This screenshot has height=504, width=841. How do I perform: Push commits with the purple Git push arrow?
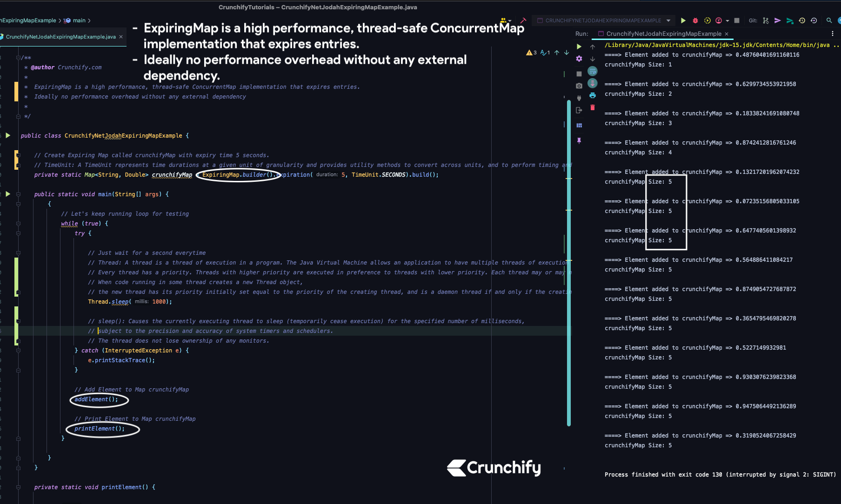pos(777,20)
